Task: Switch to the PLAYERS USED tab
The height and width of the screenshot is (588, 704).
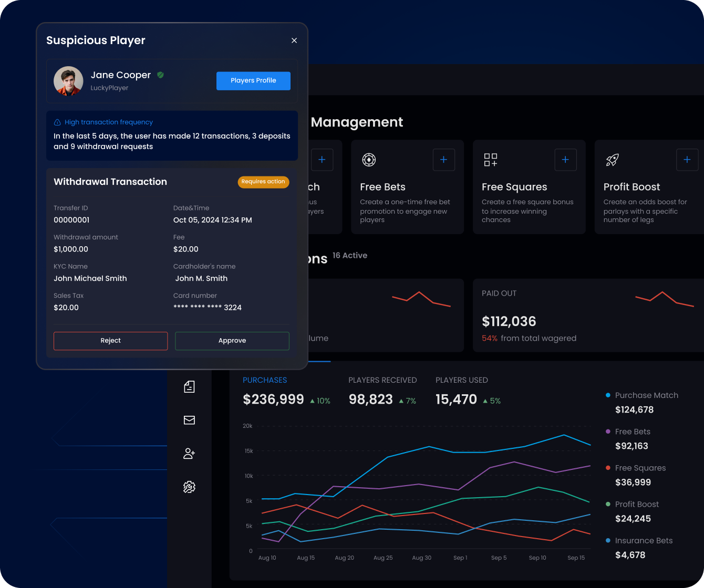Action: tap(461, 380)
